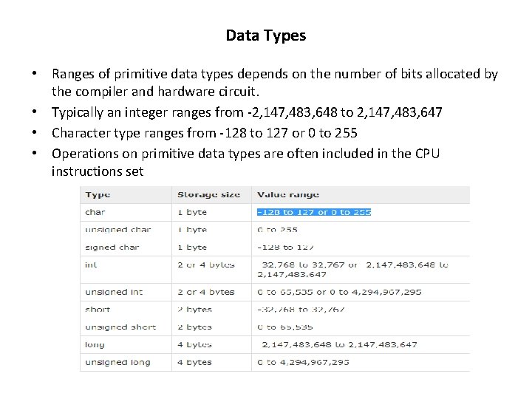
Task: Select the "char" type cell
Action: pos(95,212)
